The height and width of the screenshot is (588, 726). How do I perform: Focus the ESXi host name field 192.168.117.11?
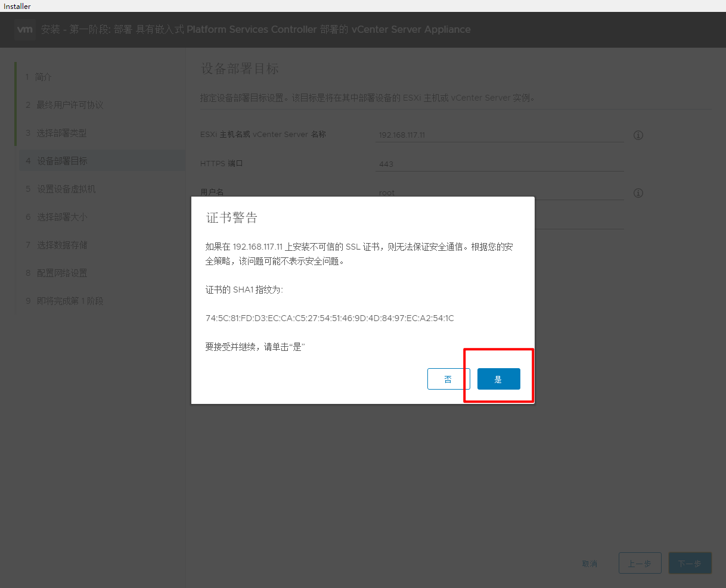[x=499, y=135]
